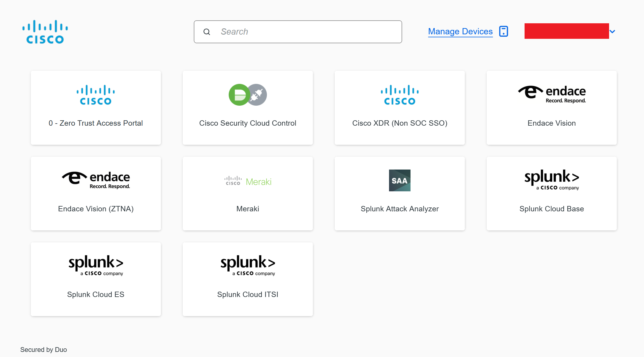The height and width of the screenshot is (357, 644).
Task: Click the magnifier icon in search bar
Action: 207,32
